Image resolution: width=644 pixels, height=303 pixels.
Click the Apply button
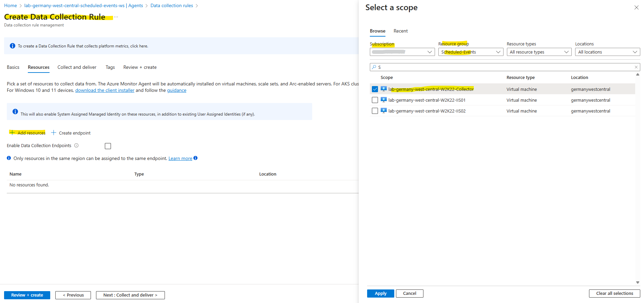tap(381, 294)
